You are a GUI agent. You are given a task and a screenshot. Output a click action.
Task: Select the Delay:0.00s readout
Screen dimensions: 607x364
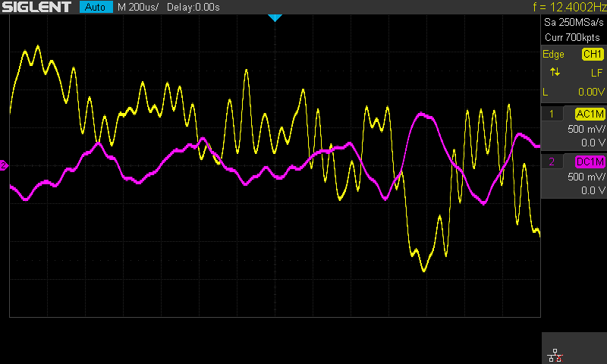193,7
